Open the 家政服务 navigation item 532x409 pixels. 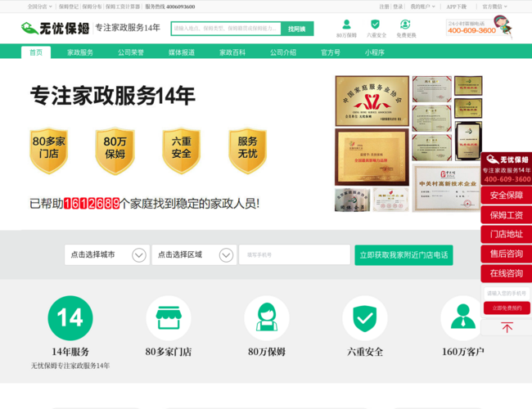pos(80,52)
